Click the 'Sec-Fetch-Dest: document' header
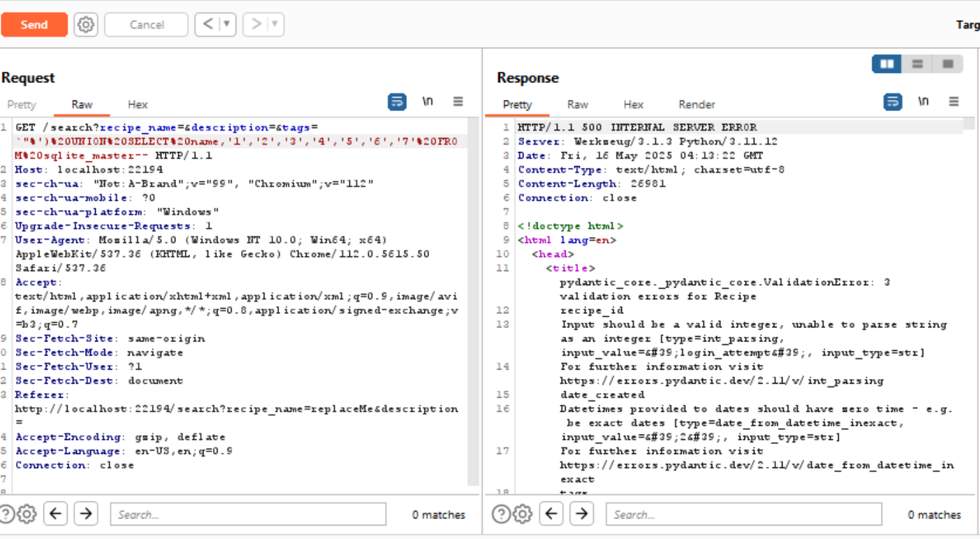Image resolution: width=980 pixels, height=539 pixels. [x=99, y=380]
